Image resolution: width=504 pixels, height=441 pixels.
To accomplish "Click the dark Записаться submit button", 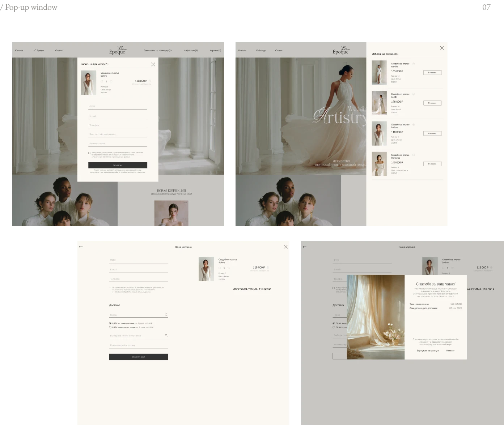I will coord(118,165).
